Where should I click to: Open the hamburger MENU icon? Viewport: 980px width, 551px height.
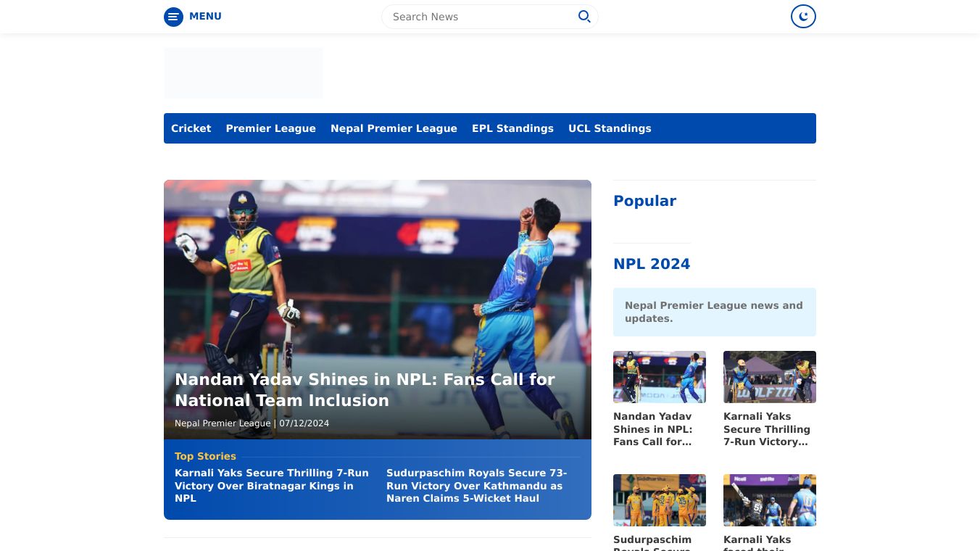[x=173, y=17]
